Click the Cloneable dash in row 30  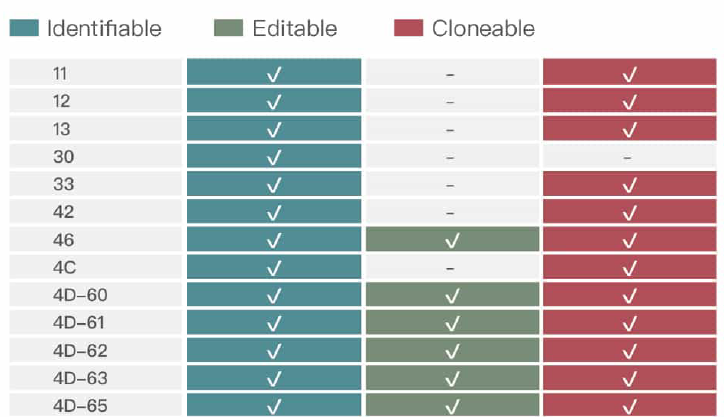(x=627, y=157)
